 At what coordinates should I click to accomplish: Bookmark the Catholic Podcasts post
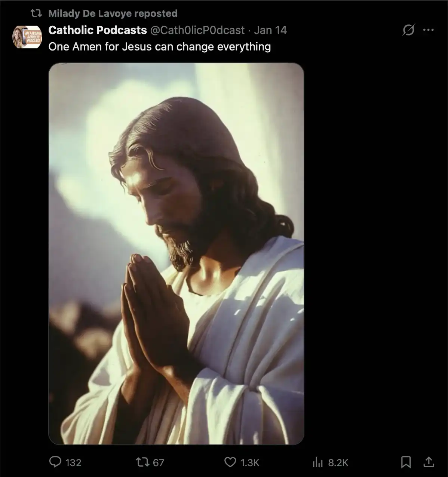click(406, 462)
